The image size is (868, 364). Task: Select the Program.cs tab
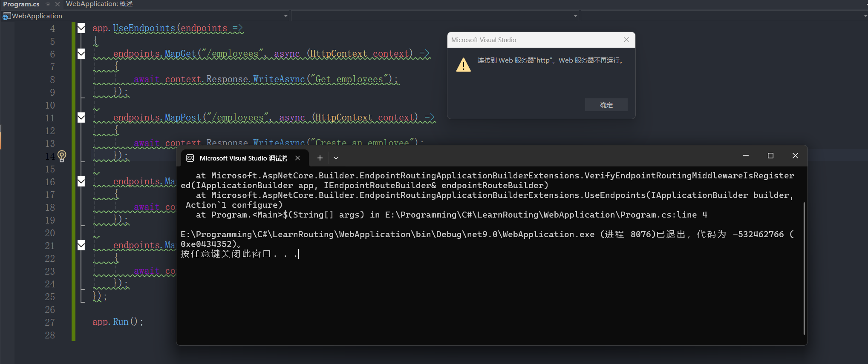21,4
